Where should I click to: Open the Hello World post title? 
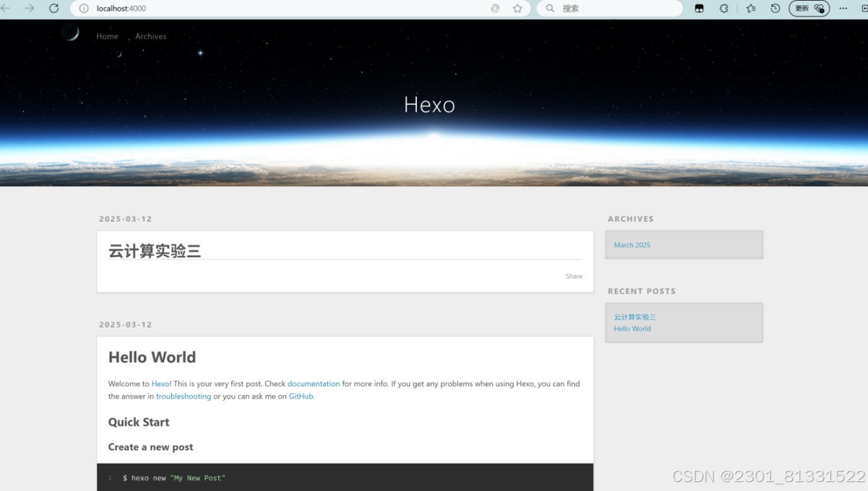(x=152, y=357)
